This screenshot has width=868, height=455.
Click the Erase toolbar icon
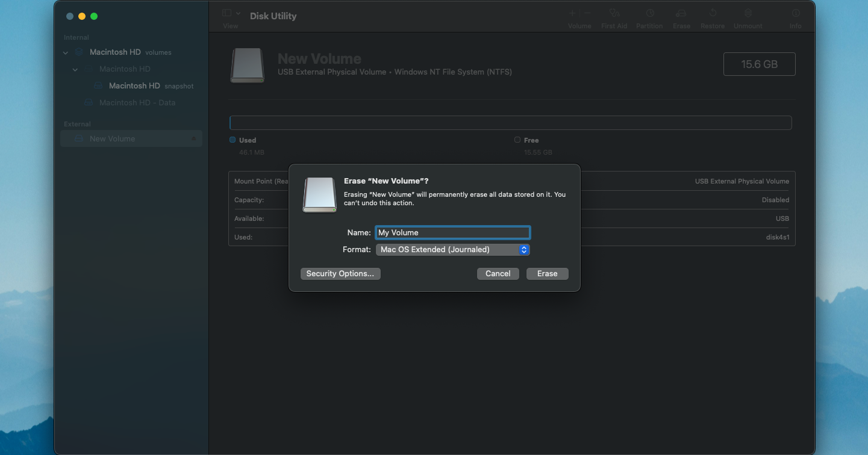coord(681,15)
